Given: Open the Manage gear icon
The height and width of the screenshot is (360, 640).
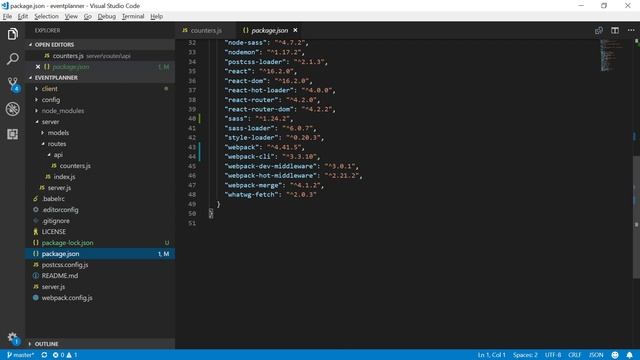Looking at the screenshot, I should 13,338.
